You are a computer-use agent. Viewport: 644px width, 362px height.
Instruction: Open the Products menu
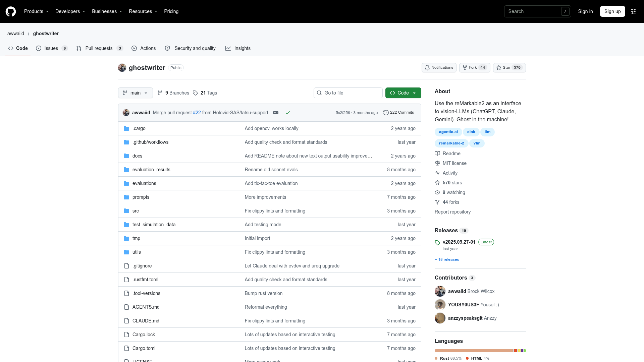(36, 11)
